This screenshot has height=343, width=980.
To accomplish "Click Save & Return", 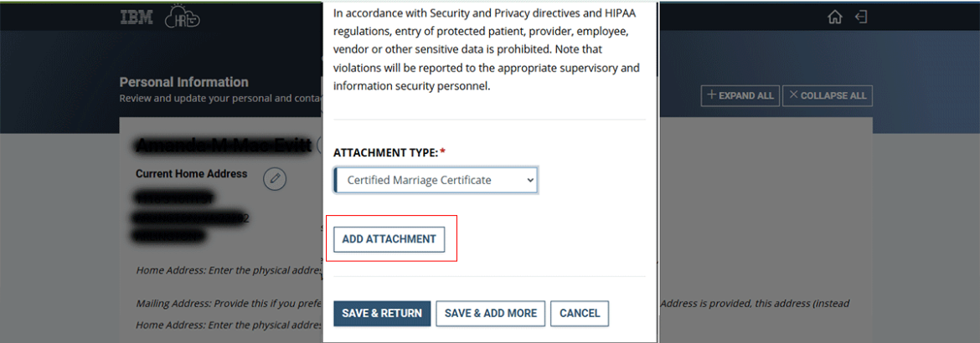I will click(x=382, y=314).
